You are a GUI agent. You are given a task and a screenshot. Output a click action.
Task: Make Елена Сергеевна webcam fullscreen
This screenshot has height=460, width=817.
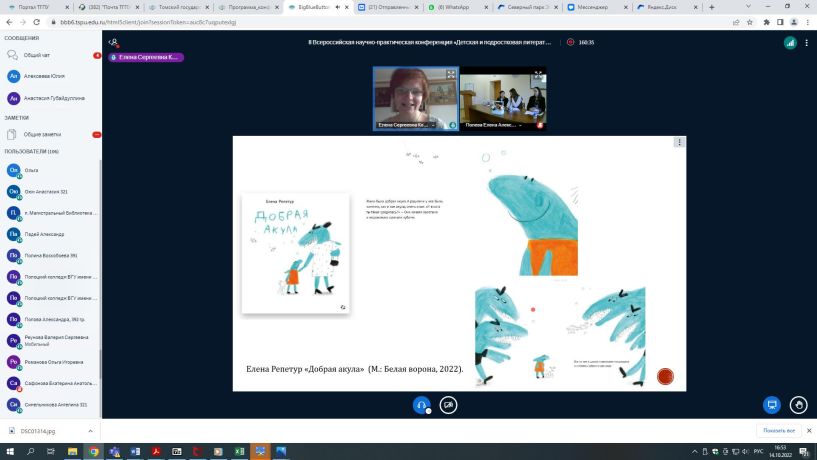click(x=451, y=75)
